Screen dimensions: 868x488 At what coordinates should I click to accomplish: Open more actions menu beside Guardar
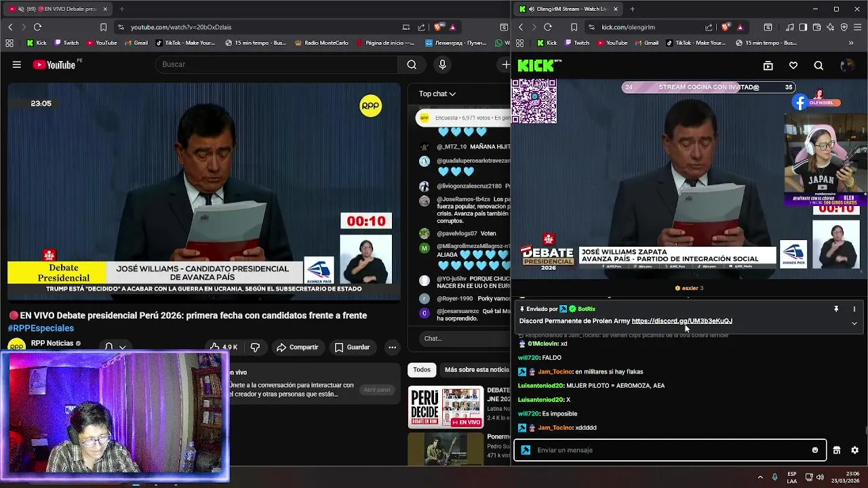(x=392, y=347)
